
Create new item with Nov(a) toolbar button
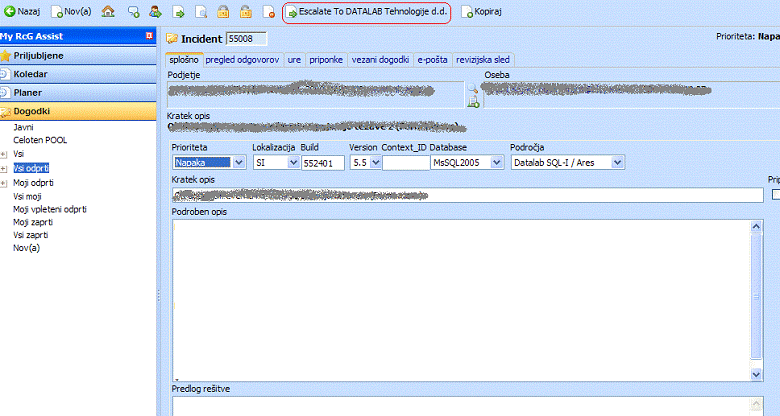[72, 11]
